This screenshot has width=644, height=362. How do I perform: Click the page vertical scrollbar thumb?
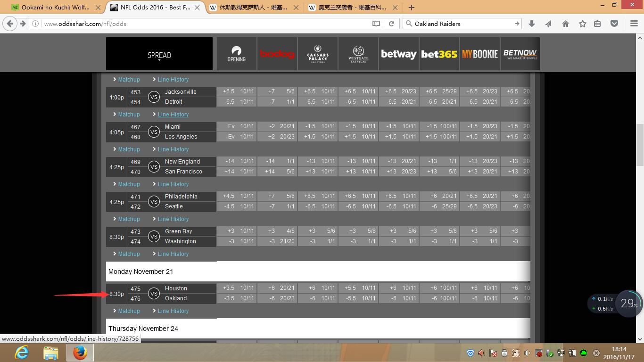640,145
